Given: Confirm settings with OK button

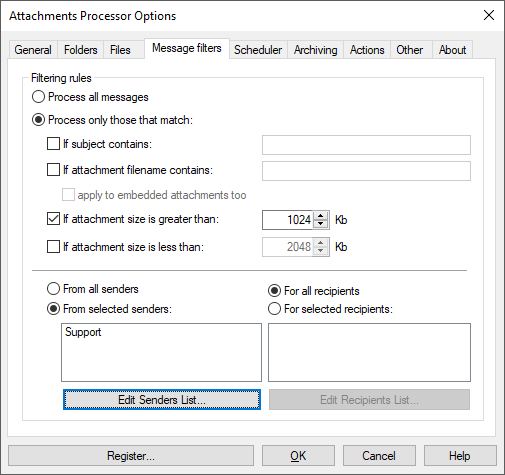Looking at the screenshot, I should 298,456.
